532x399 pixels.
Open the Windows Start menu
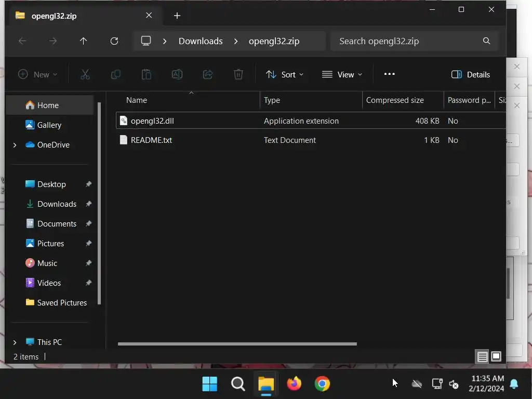(x=210, y=384)
